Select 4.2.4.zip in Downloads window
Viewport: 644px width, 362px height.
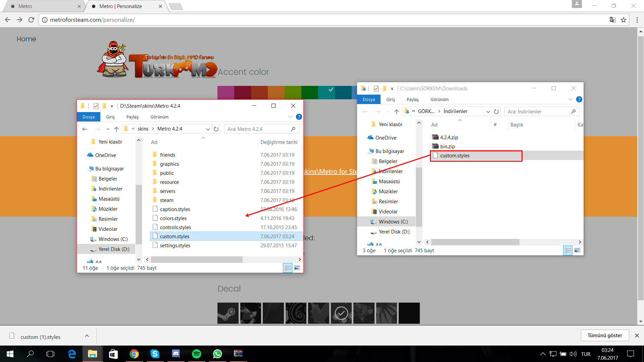pos(449,137)
